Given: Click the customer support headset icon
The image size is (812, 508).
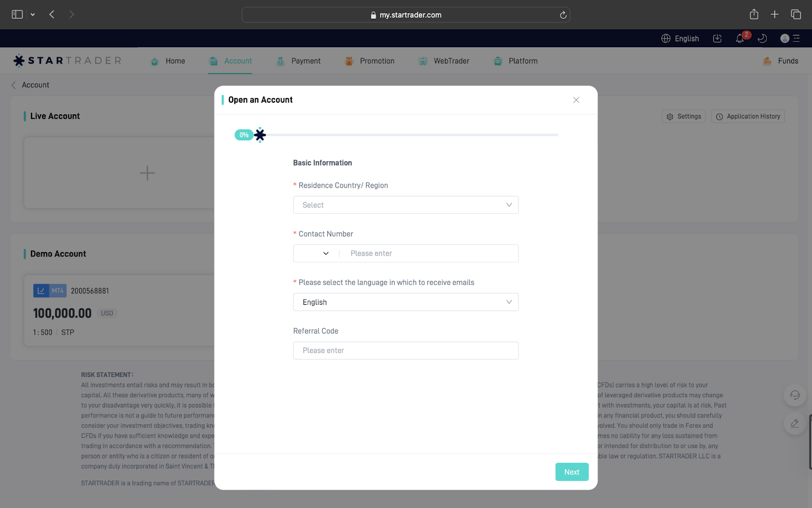Looking at the screenshot, I should coord(795,395).
